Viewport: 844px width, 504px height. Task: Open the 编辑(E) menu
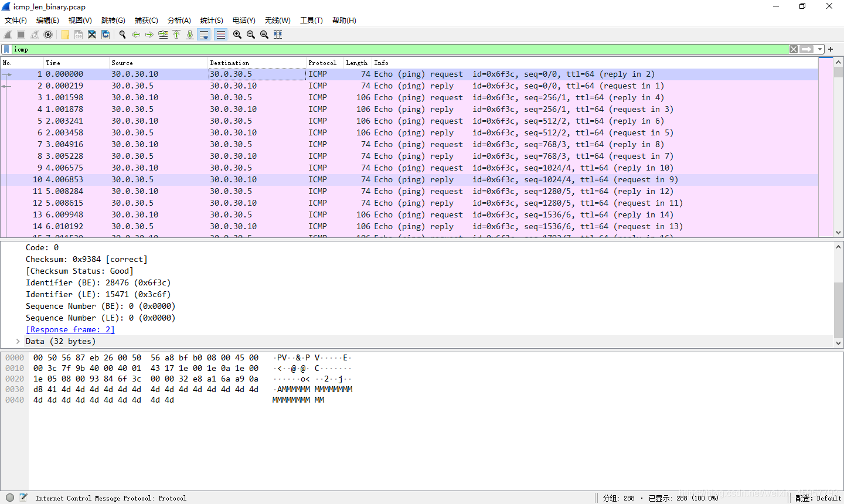[47, 20]
